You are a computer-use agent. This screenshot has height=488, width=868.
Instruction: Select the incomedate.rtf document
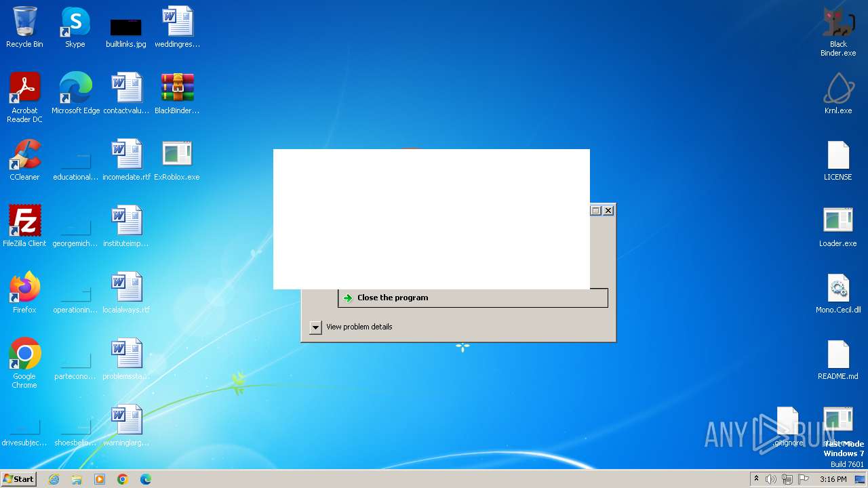[126, 160]
